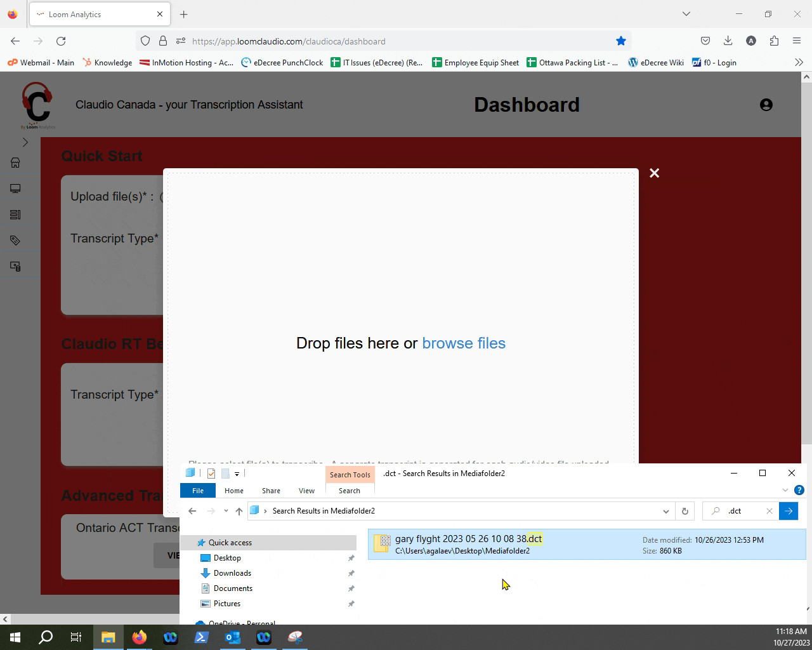Open Documents in navigation pane

click(233, 588)
